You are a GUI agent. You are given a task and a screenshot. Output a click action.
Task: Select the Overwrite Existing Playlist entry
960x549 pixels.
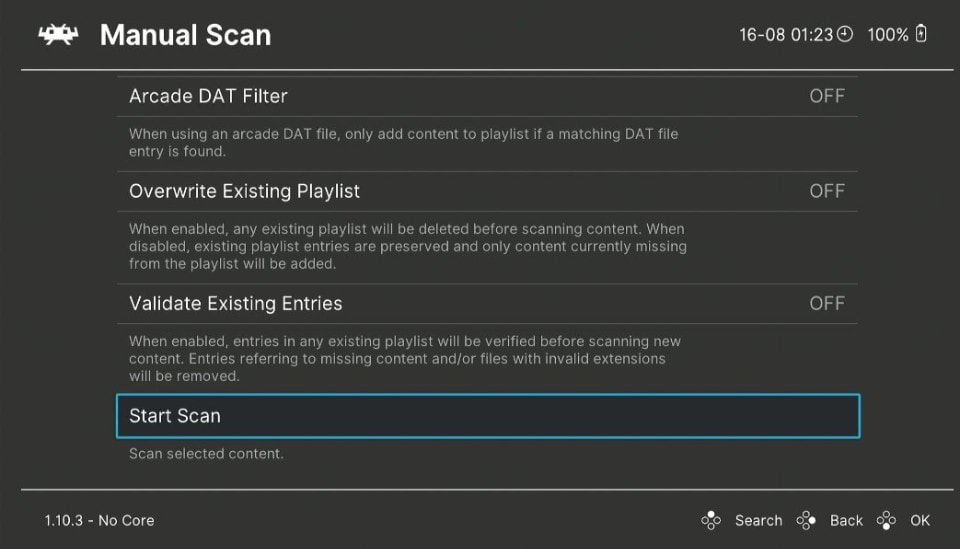[487, 192]
